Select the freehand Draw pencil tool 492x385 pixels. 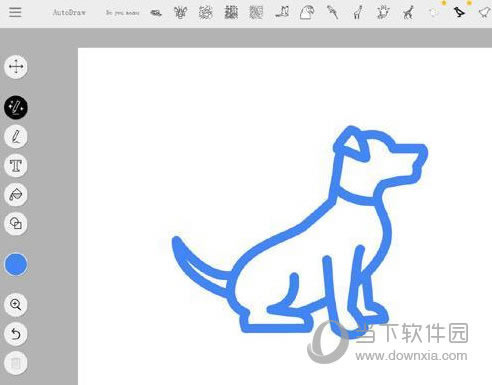click(x=16, y=136)
